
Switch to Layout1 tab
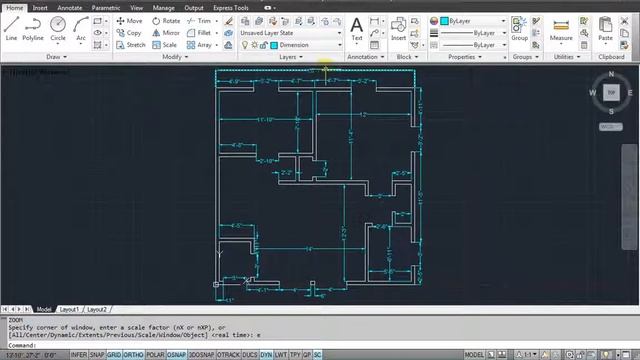click(69, 309)
